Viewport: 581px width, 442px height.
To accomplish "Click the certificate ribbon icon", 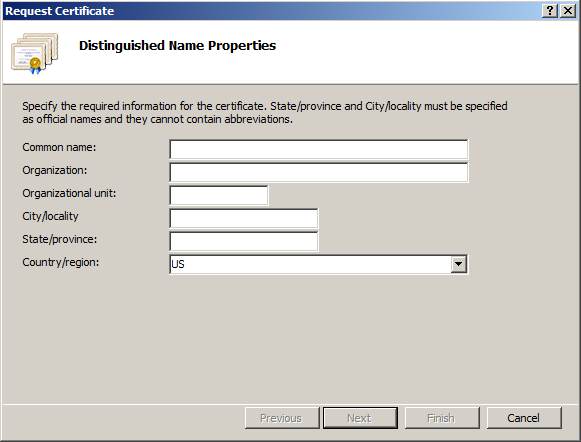I will [x=34, y=54].
